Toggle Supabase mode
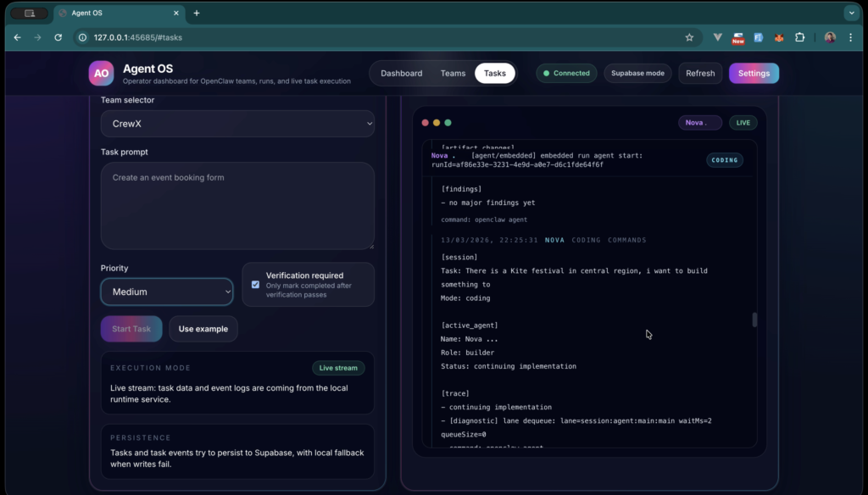This screenshot has height=495, width=868. pyautogui.click(x=637, y=73)
